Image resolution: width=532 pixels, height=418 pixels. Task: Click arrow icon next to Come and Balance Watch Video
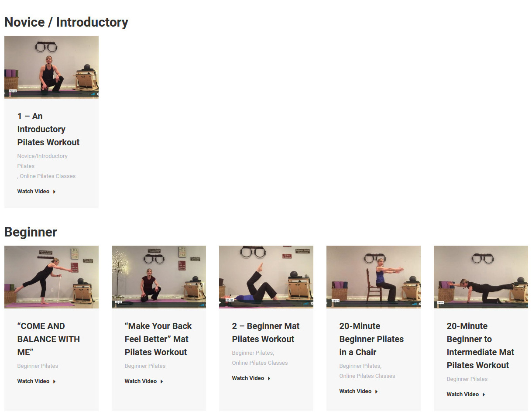point(54,381)
